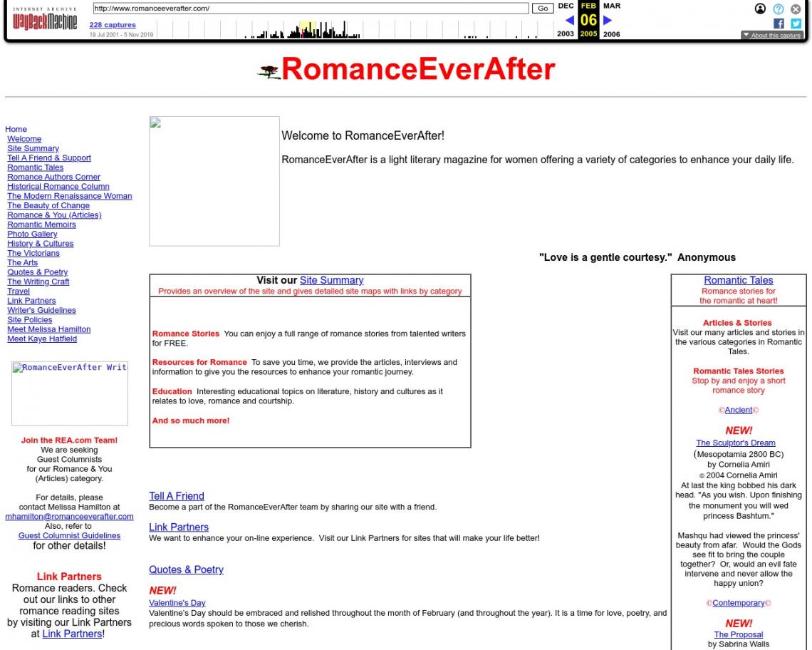Click the Wayback URL address field
Screen dimensions: 812x650
311,9
